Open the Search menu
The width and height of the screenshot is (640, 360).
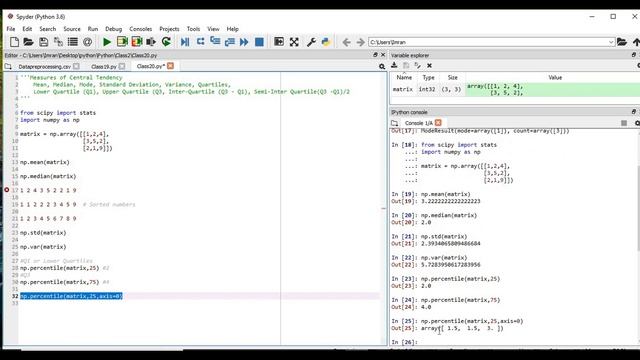point(48,29)
